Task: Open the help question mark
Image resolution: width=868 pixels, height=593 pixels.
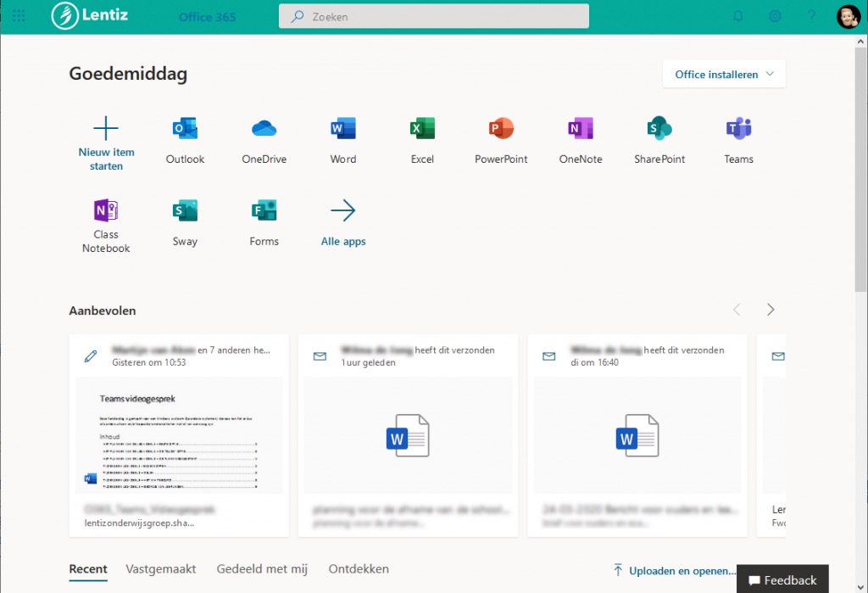Action: 811,16
